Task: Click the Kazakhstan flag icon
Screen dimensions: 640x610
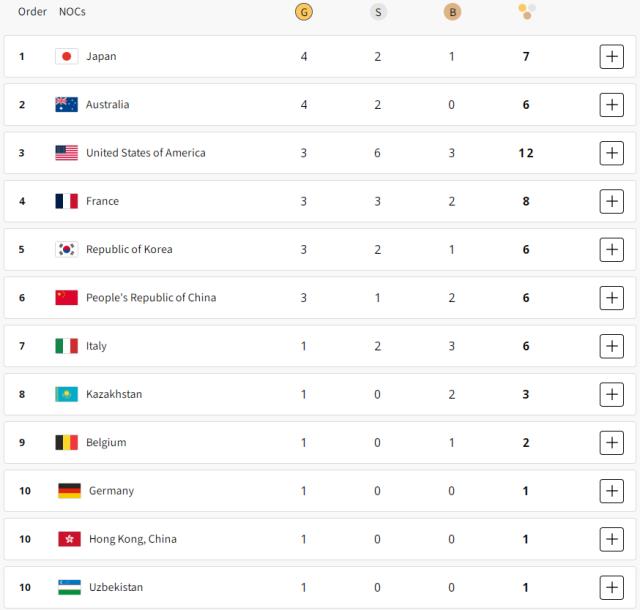Action: (x=66, y=394)
